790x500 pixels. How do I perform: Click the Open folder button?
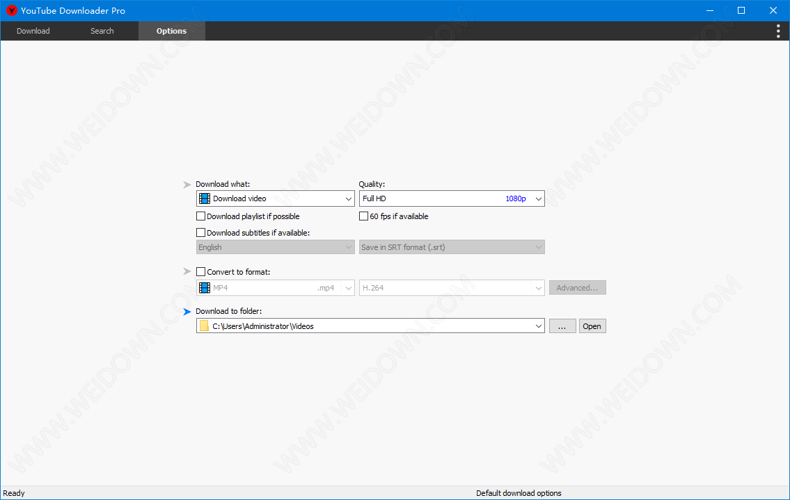pyautogui.click(x=592, y=326)
